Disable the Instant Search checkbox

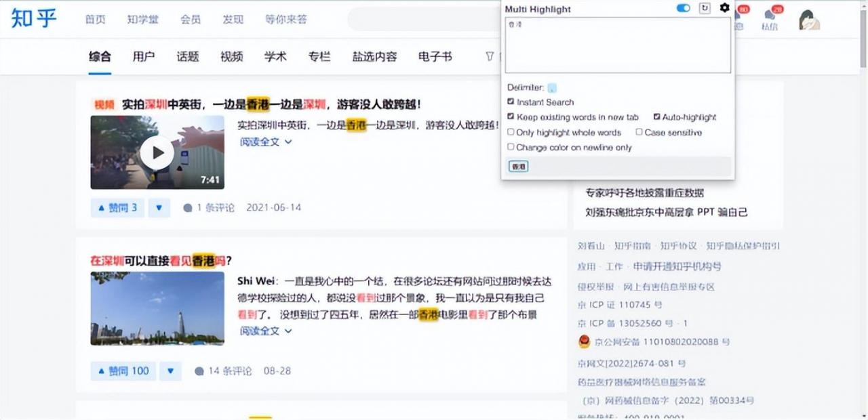coord(511,102)
